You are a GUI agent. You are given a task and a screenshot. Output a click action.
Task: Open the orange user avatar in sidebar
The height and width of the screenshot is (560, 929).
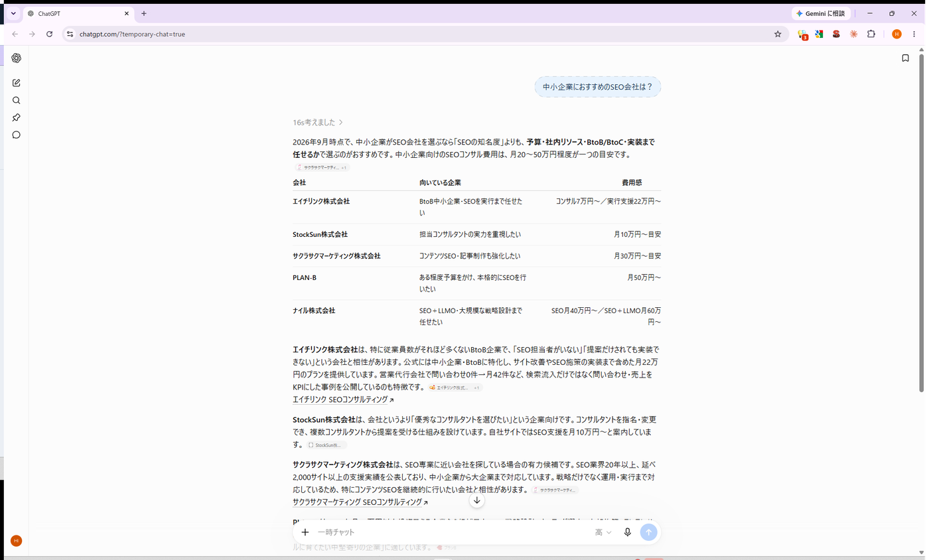17,541
